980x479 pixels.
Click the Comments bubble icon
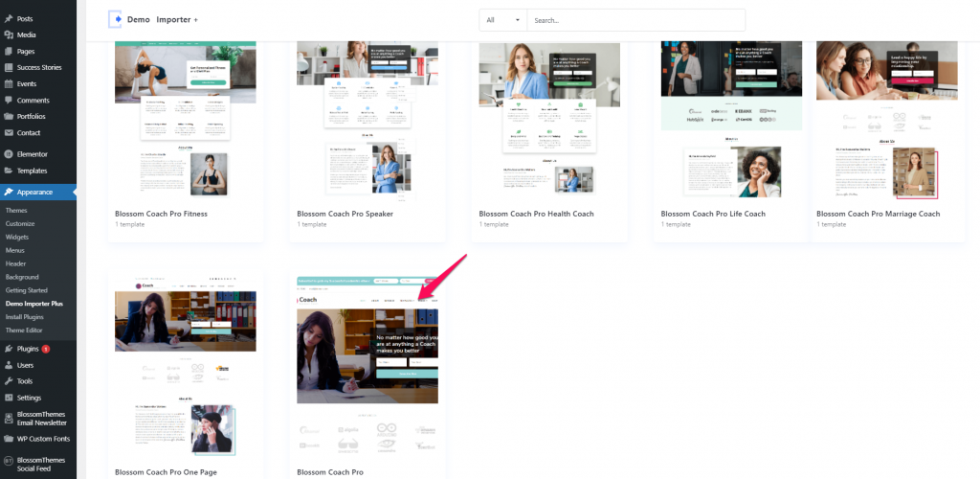click(x=9, y=100)
